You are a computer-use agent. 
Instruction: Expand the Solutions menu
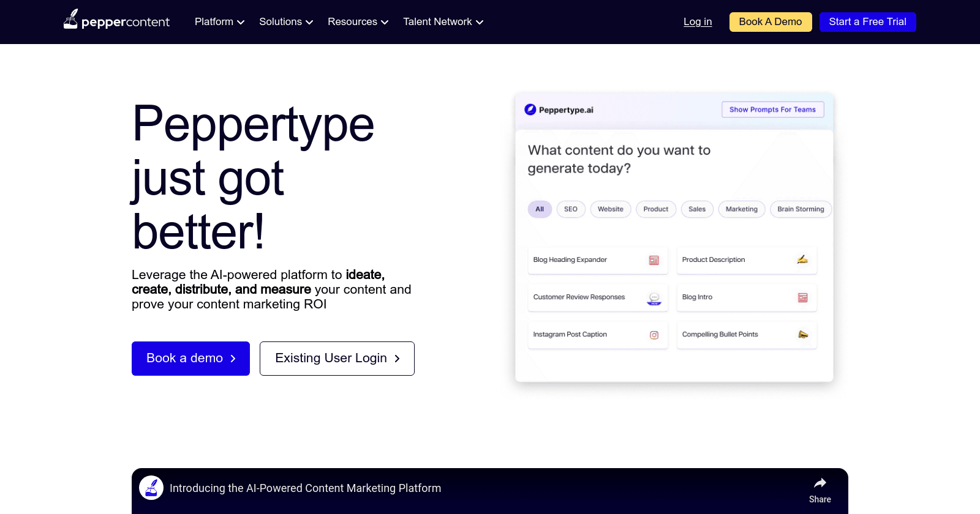click(286, 22)
